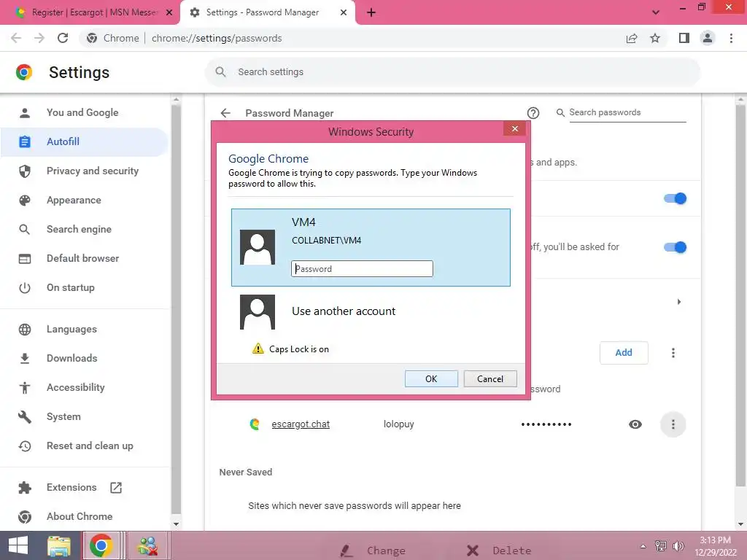This screenshot has height=560, width=747.
Task: Open Chrome's three-dot main menu
Action: pos(731,38)
